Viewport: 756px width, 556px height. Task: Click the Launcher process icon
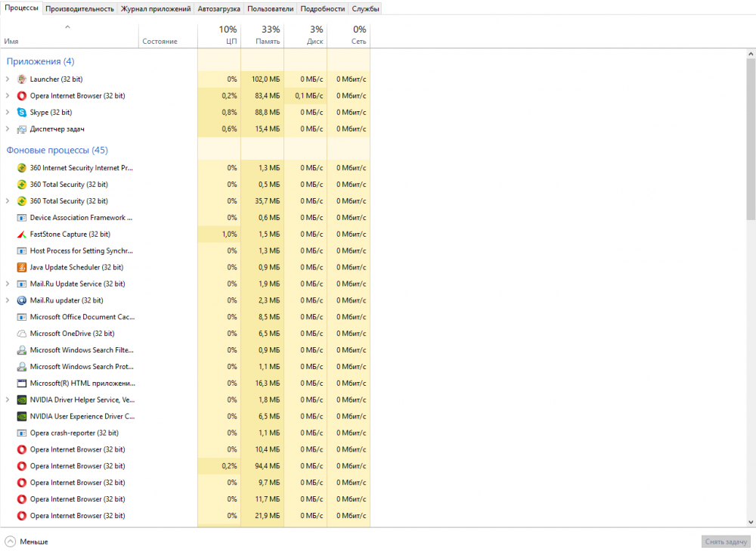pos(22,79)
